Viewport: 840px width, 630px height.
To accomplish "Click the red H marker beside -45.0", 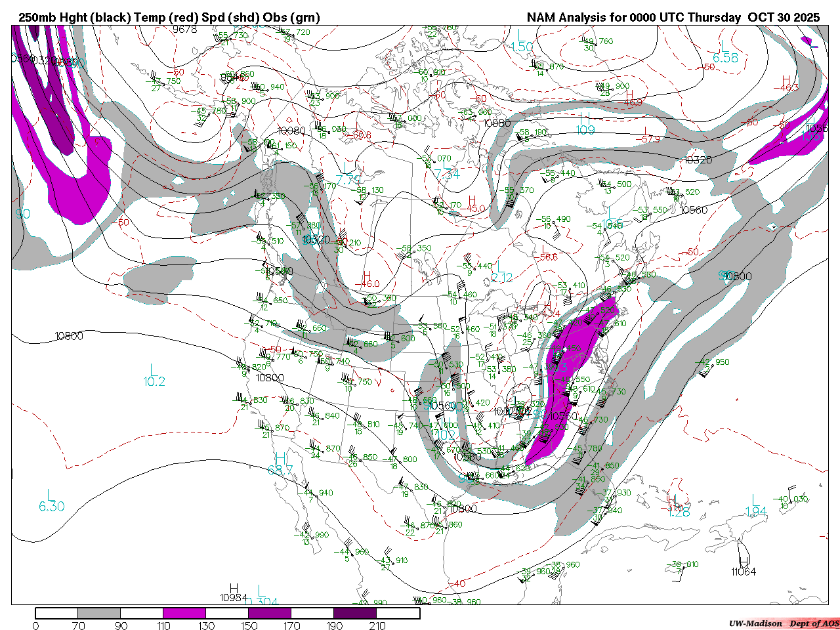I will point(472,199).
